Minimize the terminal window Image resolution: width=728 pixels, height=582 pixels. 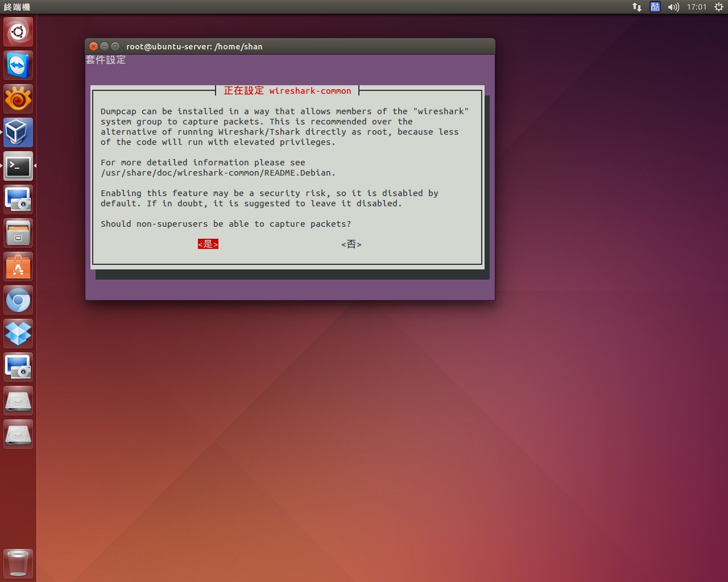coord(105,47)
